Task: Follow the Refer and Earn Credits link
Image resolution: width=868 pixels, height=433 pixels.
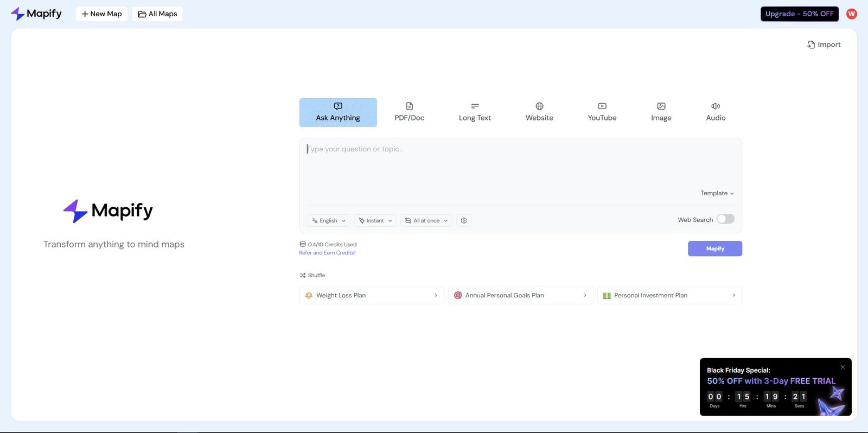Action: pyautogui.click(x=327, y=253)
